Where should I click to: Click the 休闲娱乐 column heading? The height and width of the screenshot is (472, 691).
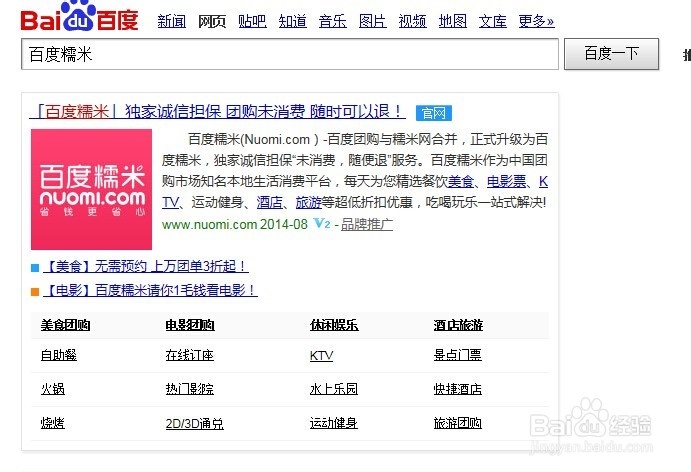point(334,325)
